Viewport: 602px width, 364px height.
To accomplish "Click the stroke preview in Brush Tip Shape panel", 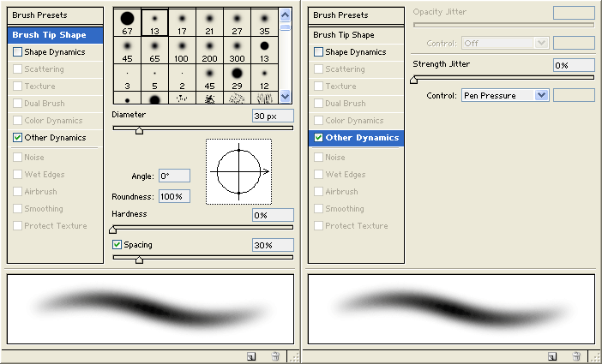I will (151, 309).
